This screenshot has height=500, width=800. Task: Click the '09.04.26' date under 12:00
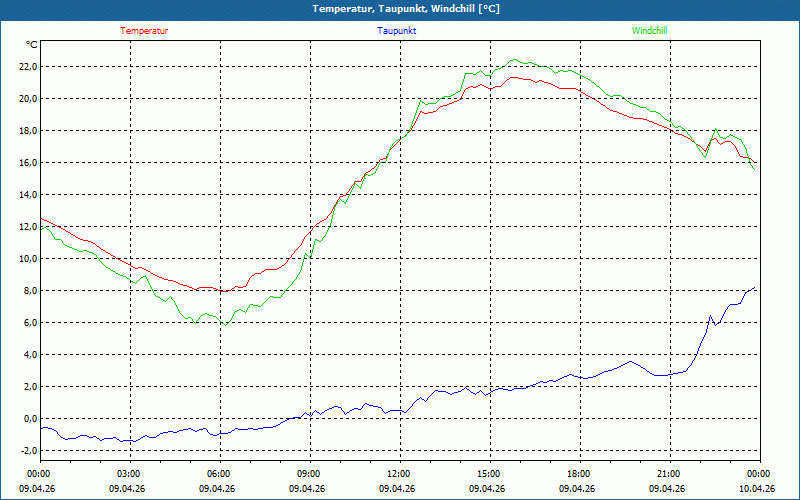coord(397,489)
